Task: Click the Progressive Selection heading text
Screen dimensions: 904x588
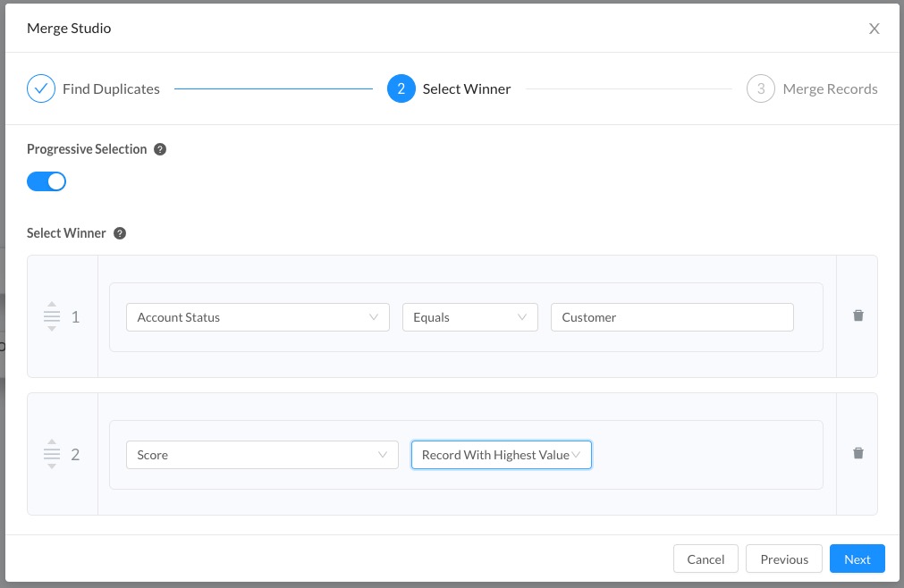Action: click(87, 149)
